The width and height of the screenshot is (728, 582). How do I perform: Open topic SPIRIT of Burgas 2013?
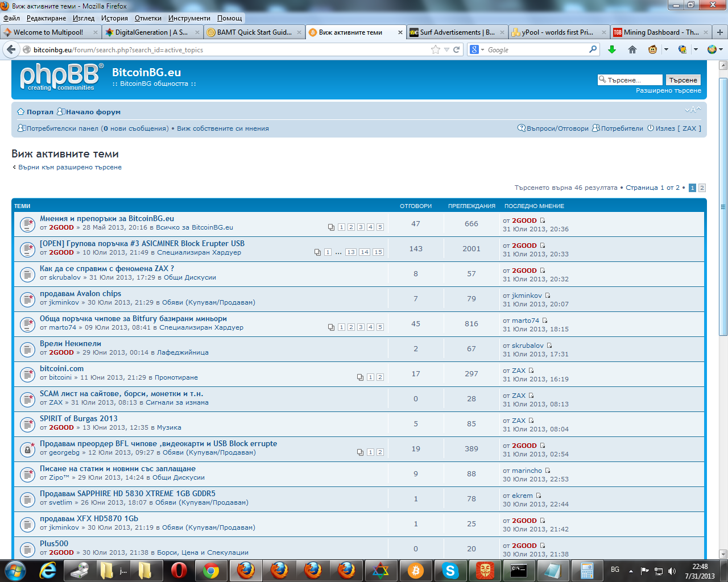click(78, 418)
